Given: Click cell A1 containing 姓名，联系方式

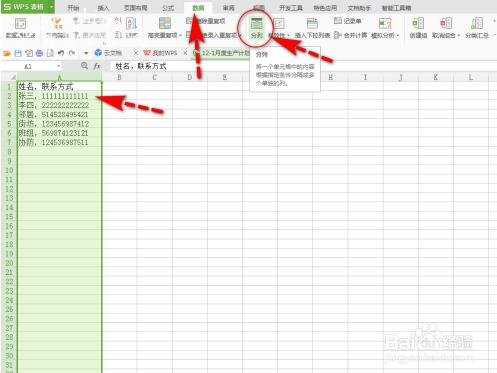Looking at the screenshot, I should coord(59,87).
